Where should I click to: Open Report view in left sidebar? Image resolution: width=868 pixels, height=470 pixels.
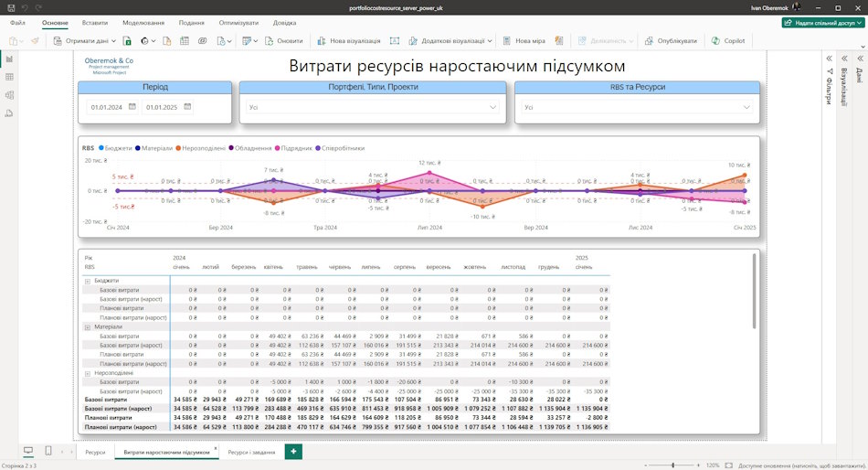click(9, 59)
